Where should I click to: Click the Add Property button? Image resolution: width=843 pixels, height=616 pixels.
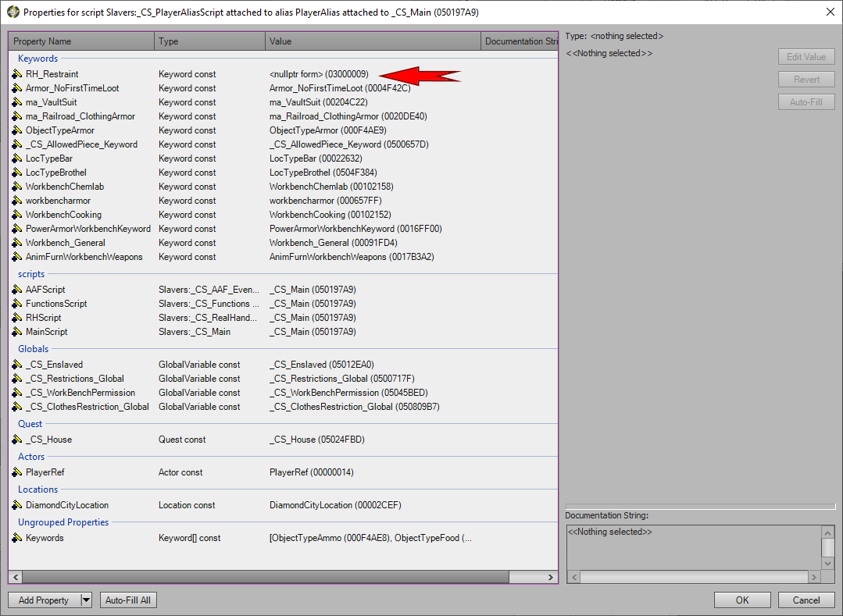44,600
